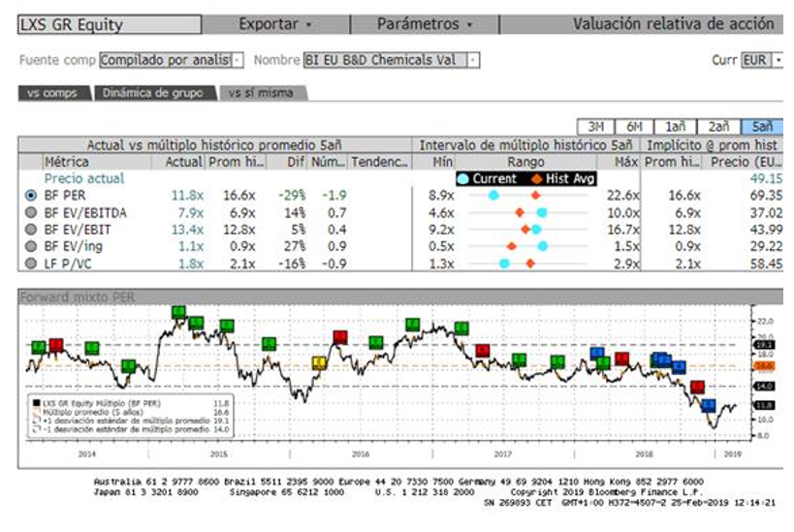This screenshot has width=794, height=532.
Task: Click the orange Hist Avg marker in BF EV/EBITDA range
Action: (519, 212)
